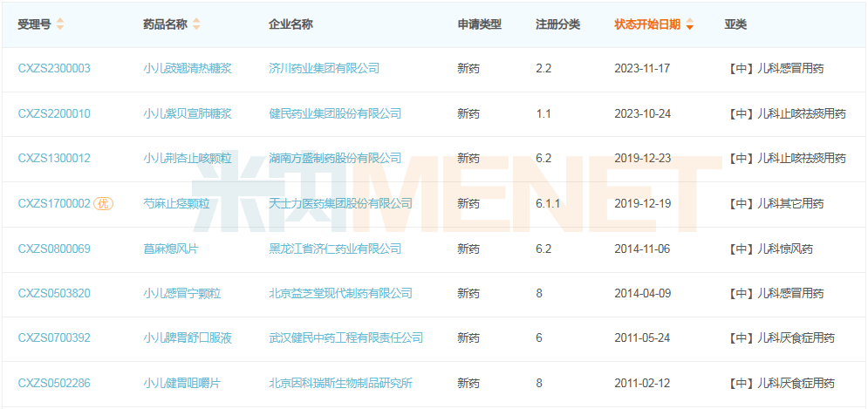868x409 pixels.
Task: Select class 8 in CXZS0503820 row
Action: 539,293
